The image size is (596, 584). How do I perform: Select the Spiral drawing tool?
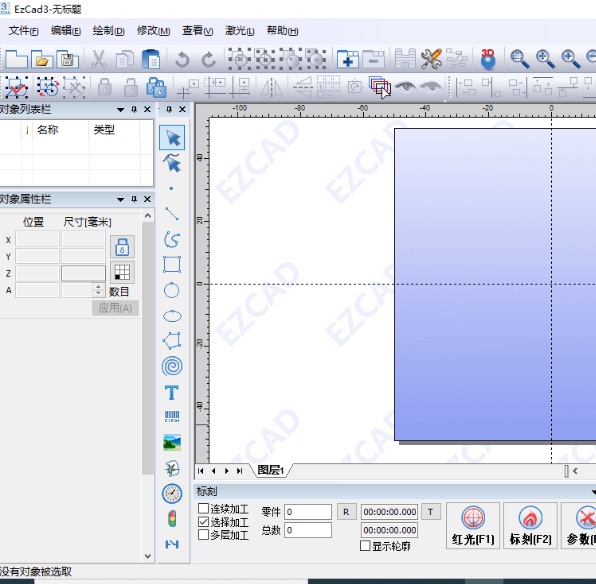point(172,366)
